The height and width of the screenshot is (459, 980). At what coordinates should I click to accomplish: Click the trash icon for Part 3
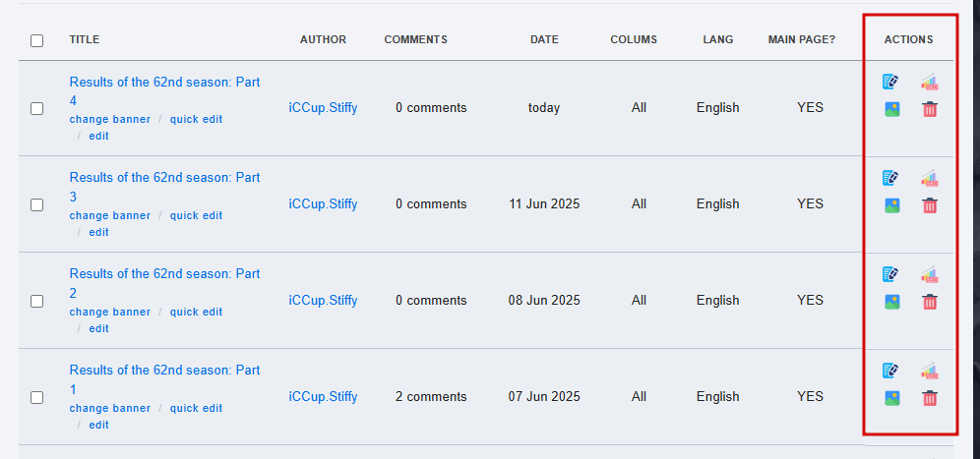[x=930, y=205]
